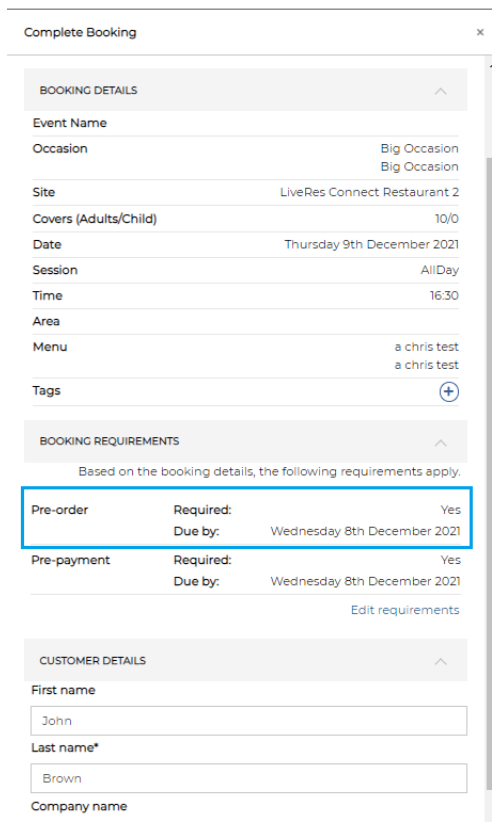Click the vertical scrollbar thumb
The width and height of the screenshot is (501, 837).
tap(489, 475)
